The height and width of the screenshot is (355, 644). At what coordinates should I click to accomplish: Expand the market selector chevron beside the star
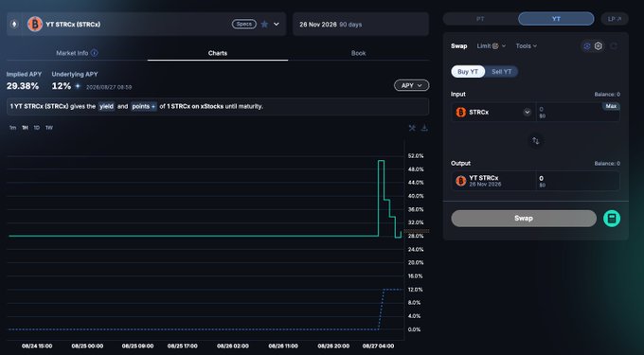click(x=277, y=25)
